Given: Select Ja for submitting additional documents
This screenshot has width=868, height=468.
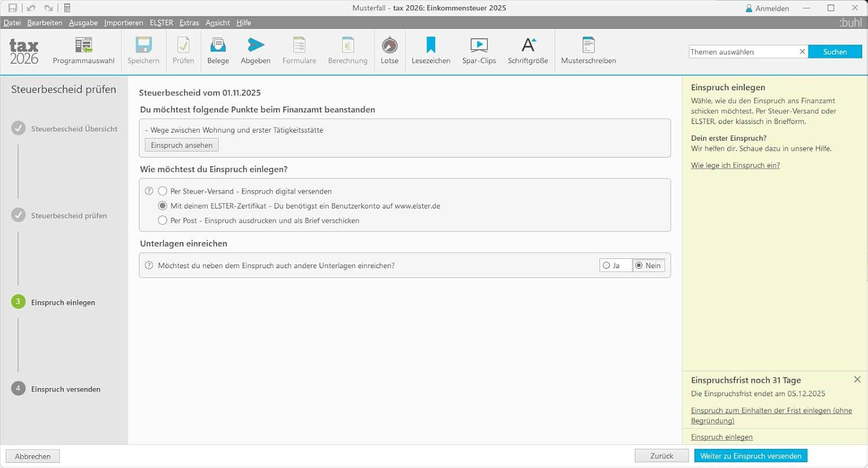Looking at the screenshot, I should (606, 265).
